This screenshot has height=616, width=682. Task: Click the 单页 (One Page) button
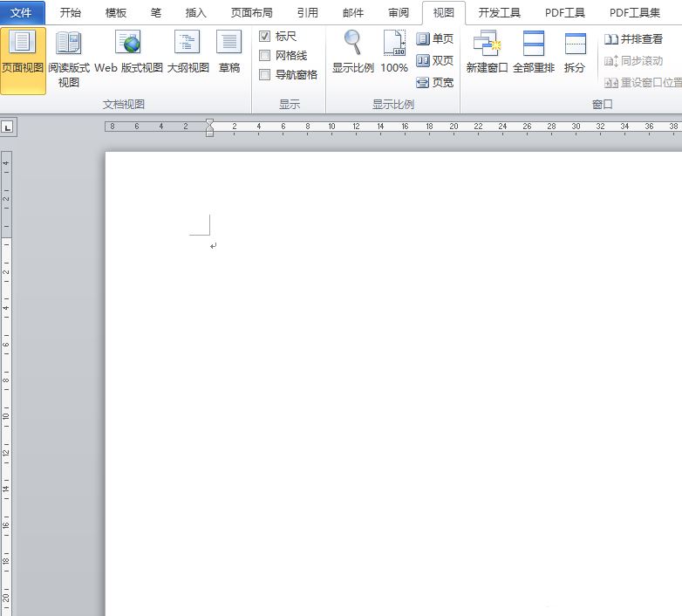(x=435, y=39)
